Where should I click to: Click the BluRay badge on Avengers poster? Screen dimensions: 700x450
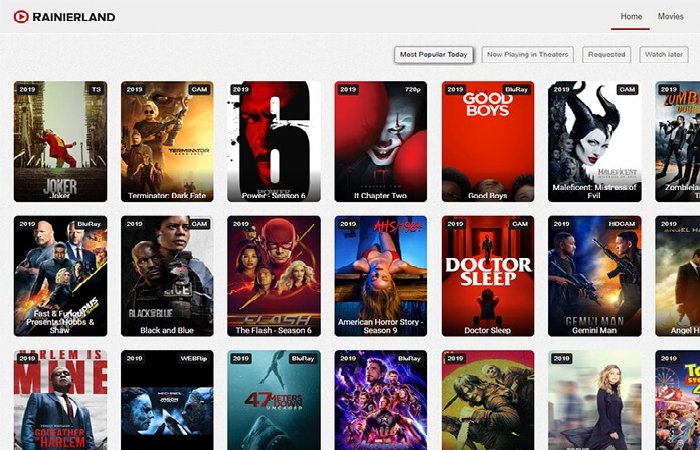tap(409, 358)
